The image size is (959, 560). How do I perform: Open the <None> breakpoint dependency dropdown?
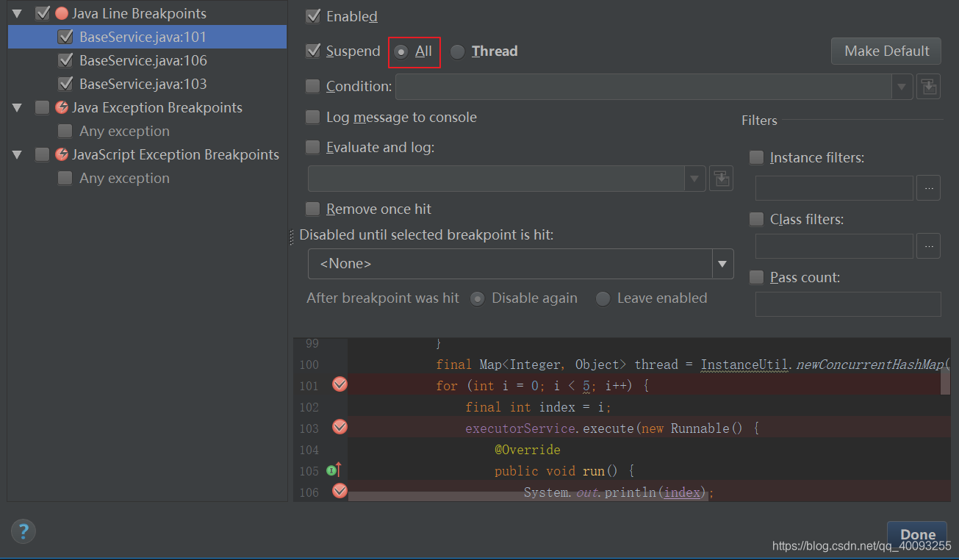pos(520,264)
